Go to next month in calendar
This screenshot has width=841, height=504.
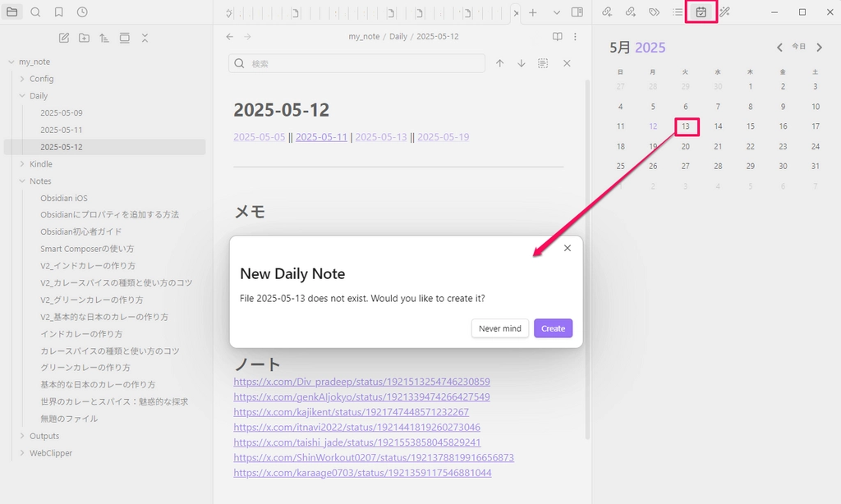click(819, 48)
